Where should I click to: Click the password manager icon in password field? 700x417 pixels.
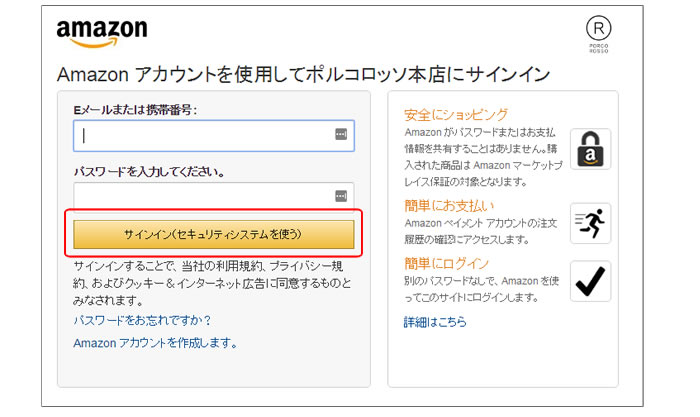pyautogui.click(x=340, y=196)
